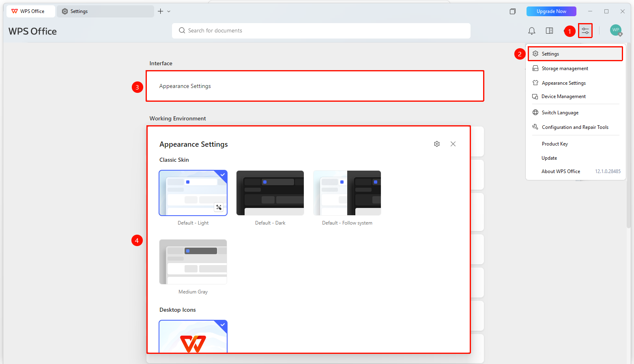Click the Working Environment heading
The width and height of the screenshot is (634, 364).
pos(178,118)
